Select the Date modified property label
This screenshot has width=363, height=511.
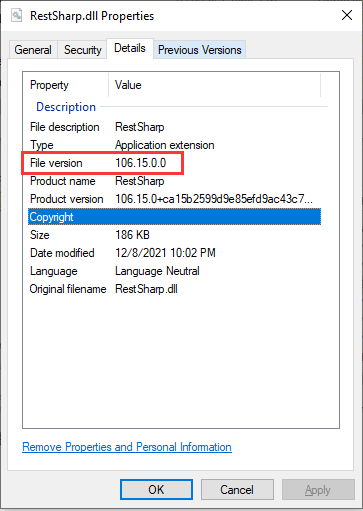(x=62, y=253)
